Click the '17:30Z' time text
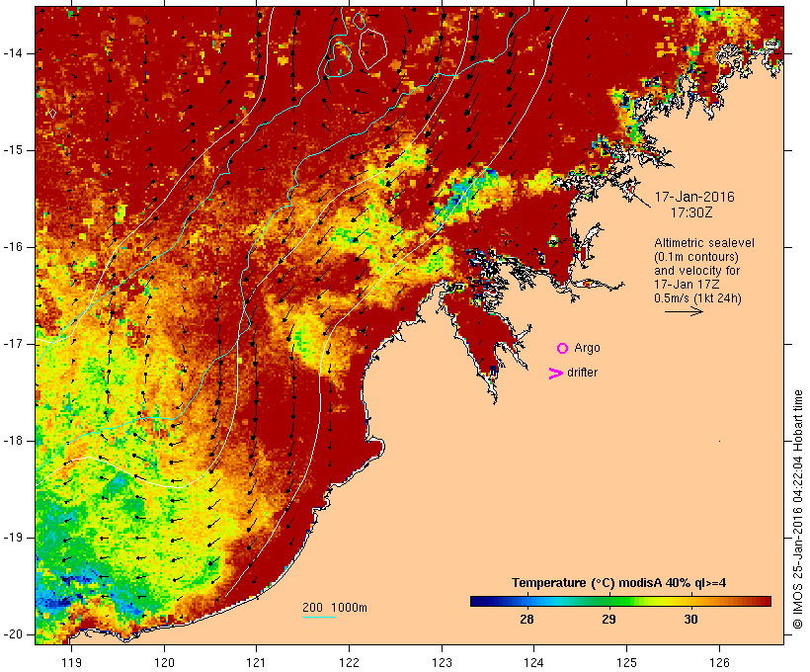The height and width of the screenshot is (672, 810). [691, 212]
